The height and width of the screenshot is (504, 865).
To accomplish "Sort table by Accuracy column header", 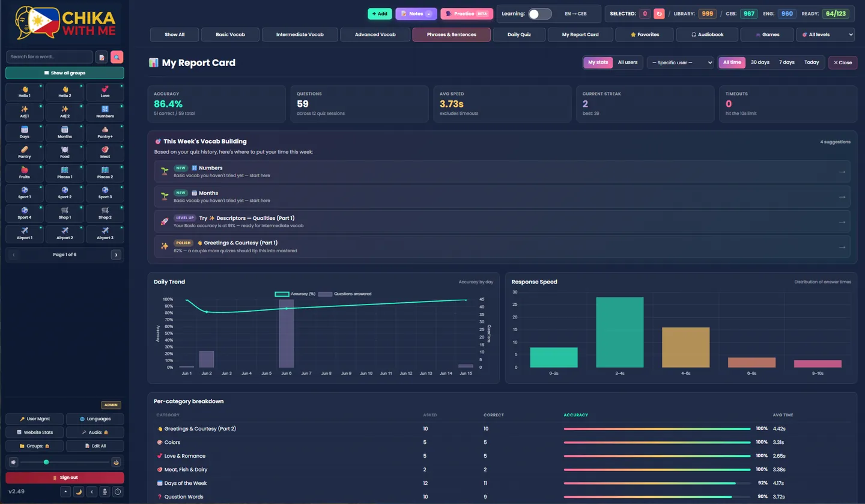I will click(x=575, y=415).
